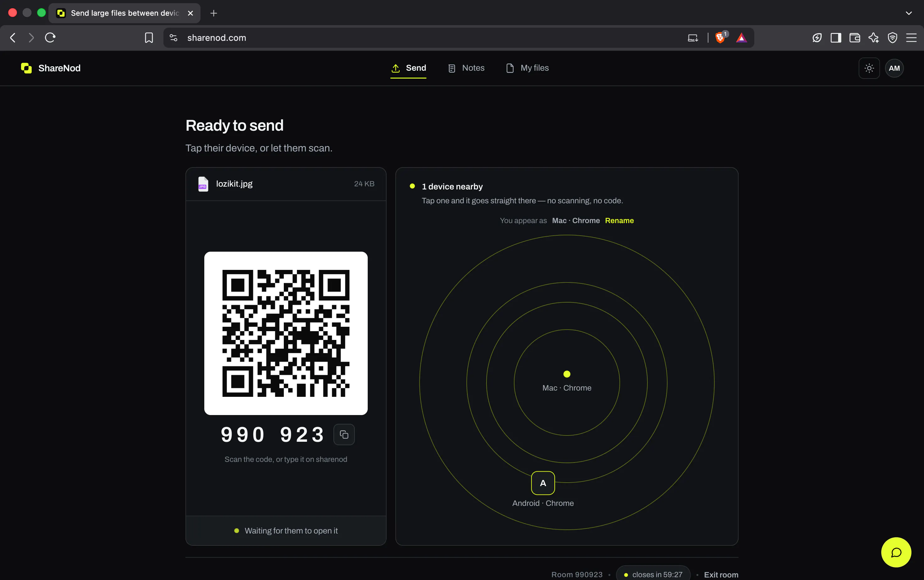Click the lozikit.jpg file icon
The image size is (924, 580).
tap(203, 184)
